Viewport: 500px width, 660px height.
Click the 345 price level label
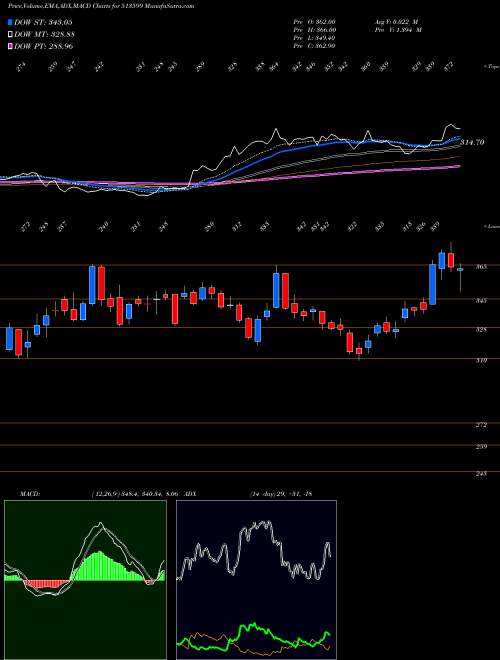[482, 301]
